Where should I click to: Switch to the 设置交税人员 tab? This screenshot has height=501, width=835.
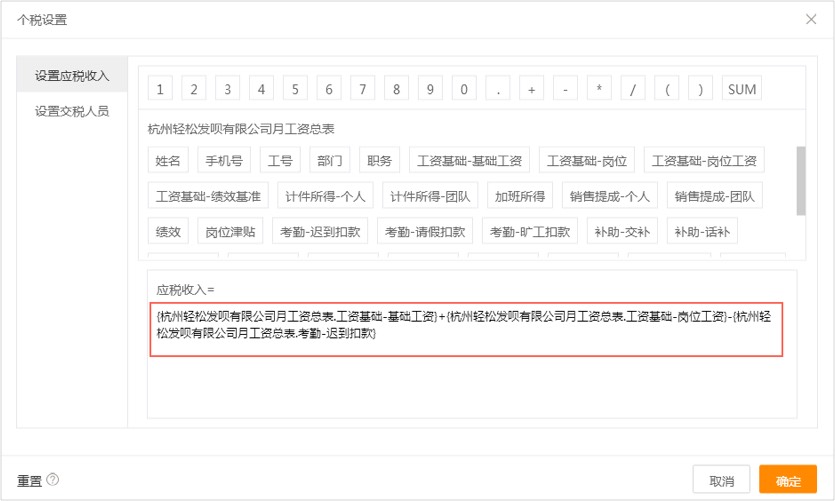(72, 111)
